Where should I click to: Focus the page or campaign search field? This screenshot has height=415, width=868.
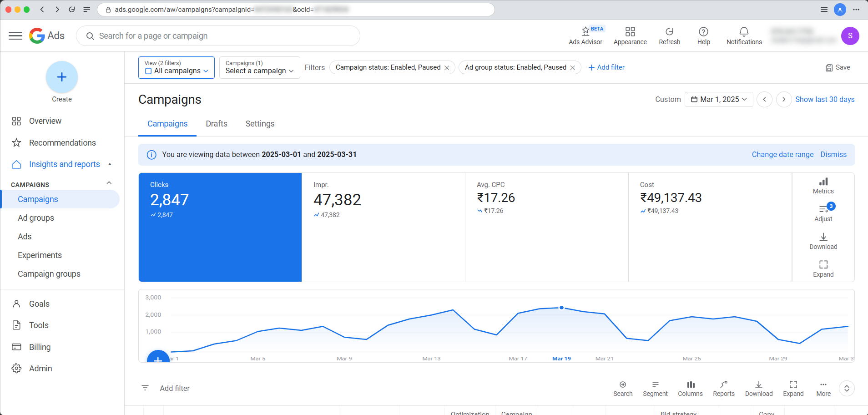[218, 35]
